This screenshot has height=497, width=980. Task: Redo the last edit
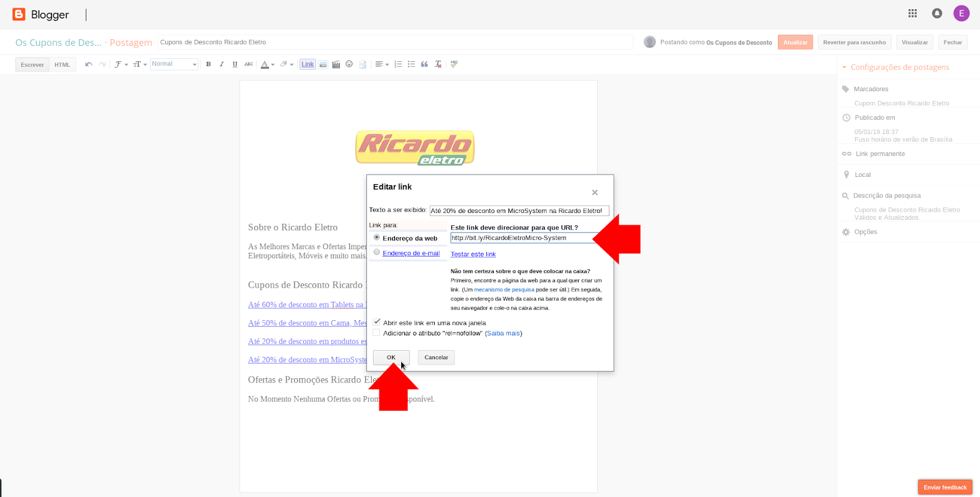tap(102, 64)
